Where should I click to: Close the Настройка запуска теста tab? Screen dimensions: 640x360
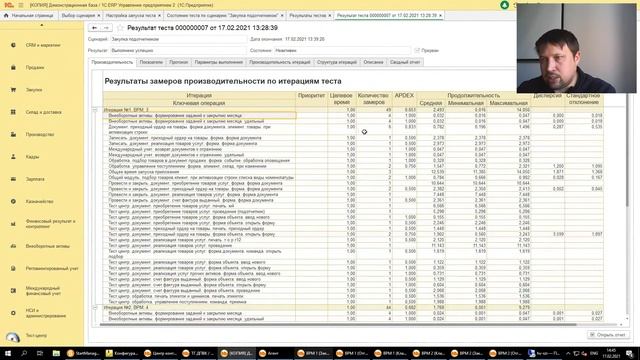pos(160,16)
